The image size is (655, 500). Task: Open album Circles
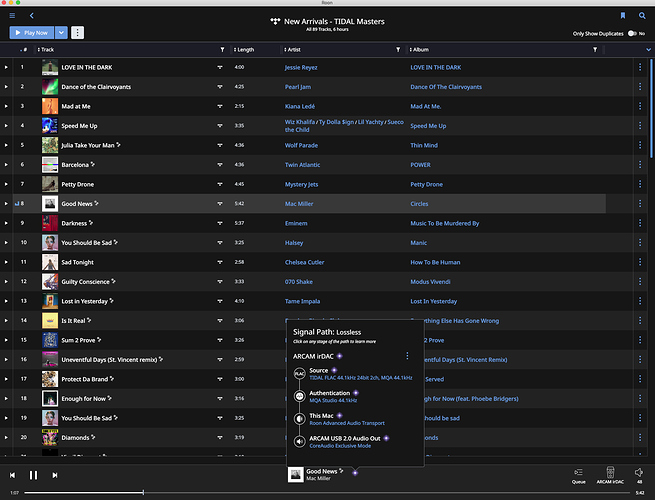[x=419, y=204]
